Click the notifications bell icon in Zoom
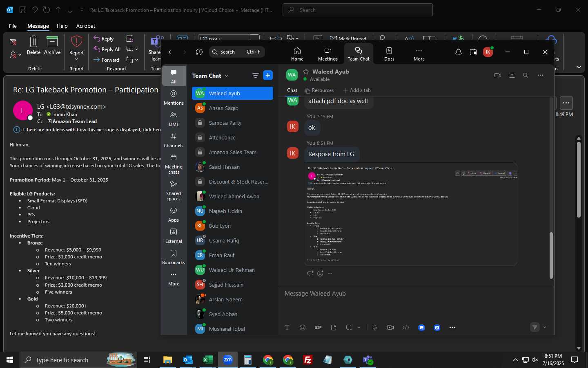The width and height of the screenshot is (588, 368). click(x=459, y=52)
